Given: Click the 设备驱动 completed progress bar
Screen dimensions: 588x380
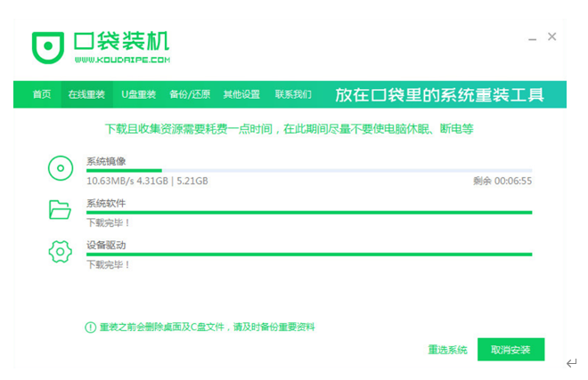Looking at the screenshot, I should pos(309,255).
